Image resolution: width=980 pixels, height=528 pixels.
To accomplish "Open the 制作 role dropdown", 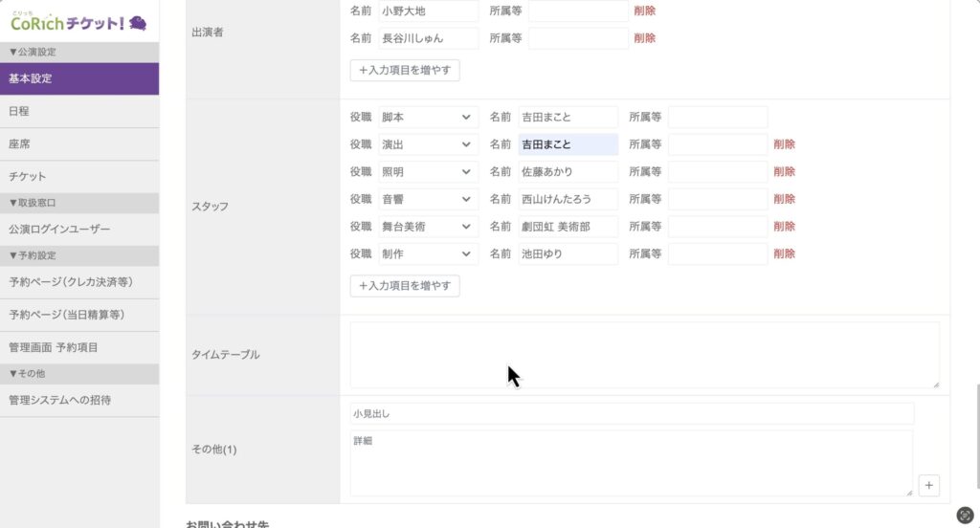I will coord(427,254).
